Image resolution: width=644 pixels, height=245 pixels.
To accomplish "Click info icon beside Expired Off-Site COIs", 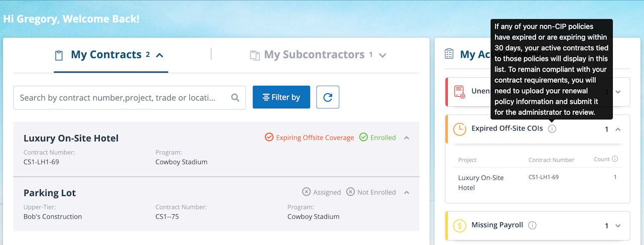I will click(x=552, y=129).
